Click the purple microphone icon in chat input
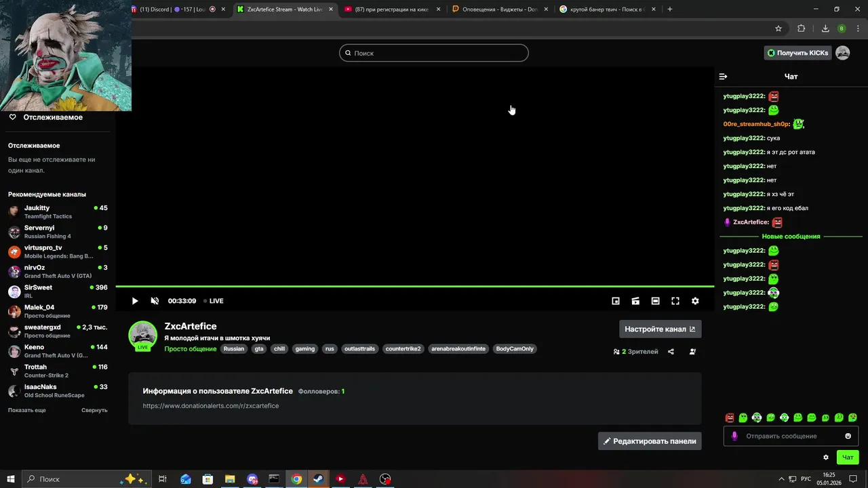This screenshot has width=868, height=488. [734, 436]
